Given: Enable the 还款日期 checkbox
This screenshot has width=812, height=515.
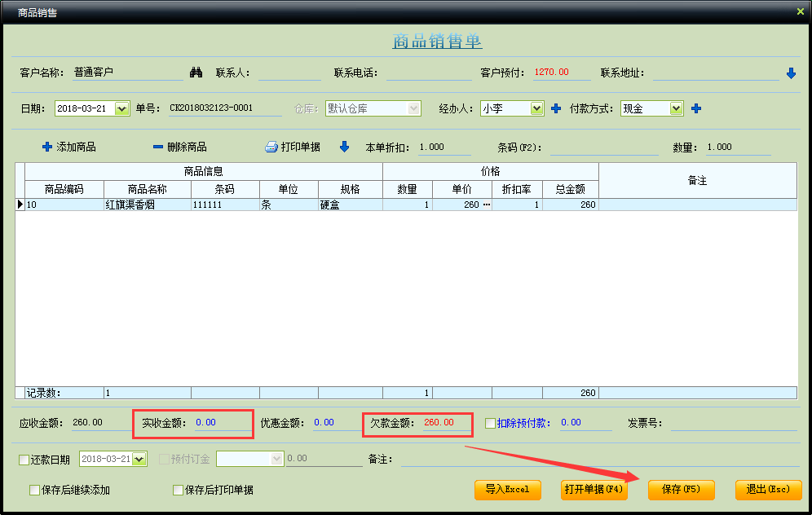Looking at the screenshot, I should tap(24, 460).
